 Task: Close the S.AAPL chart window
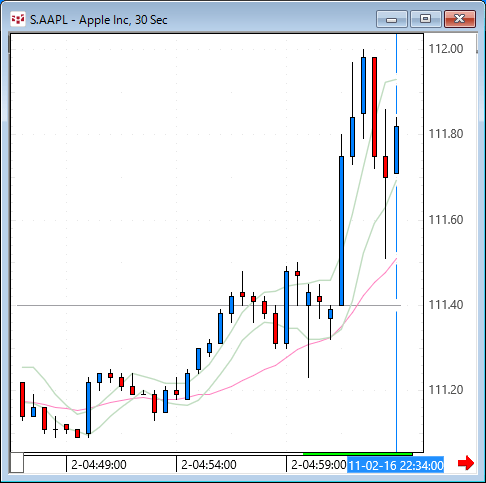tap(460, 19)
